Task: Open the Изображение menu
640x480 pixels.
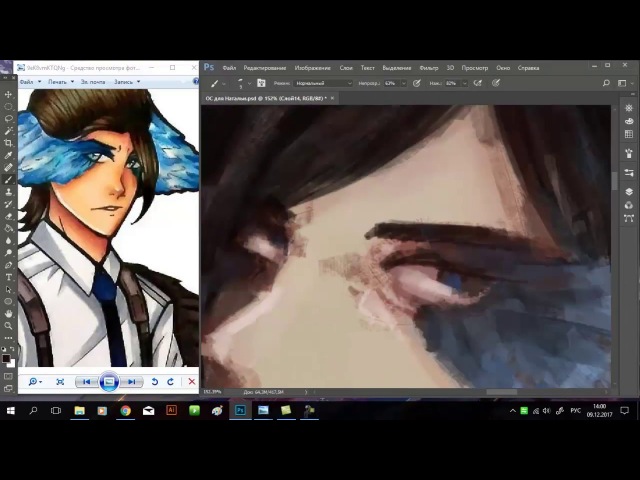Action: click(313, 68)
